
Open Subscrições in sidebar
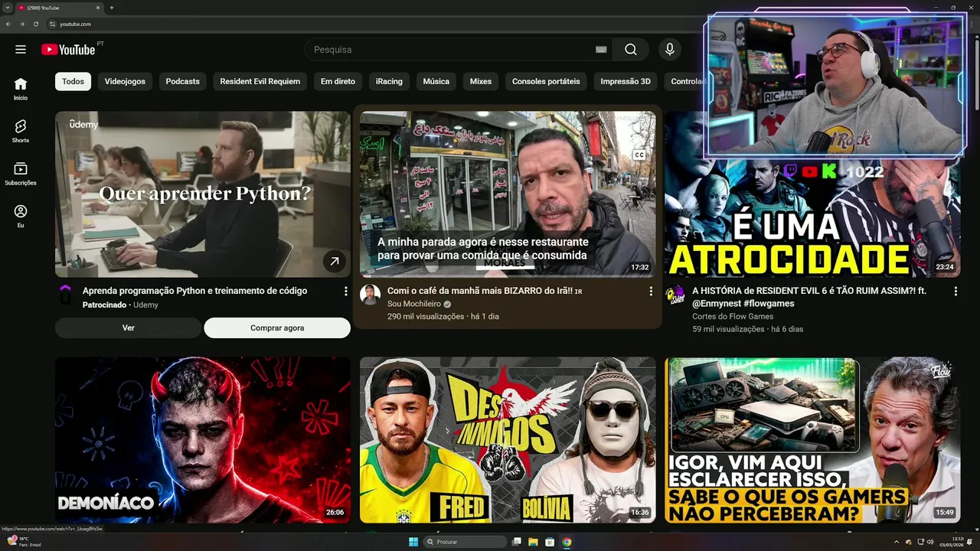tap(21, 174)
